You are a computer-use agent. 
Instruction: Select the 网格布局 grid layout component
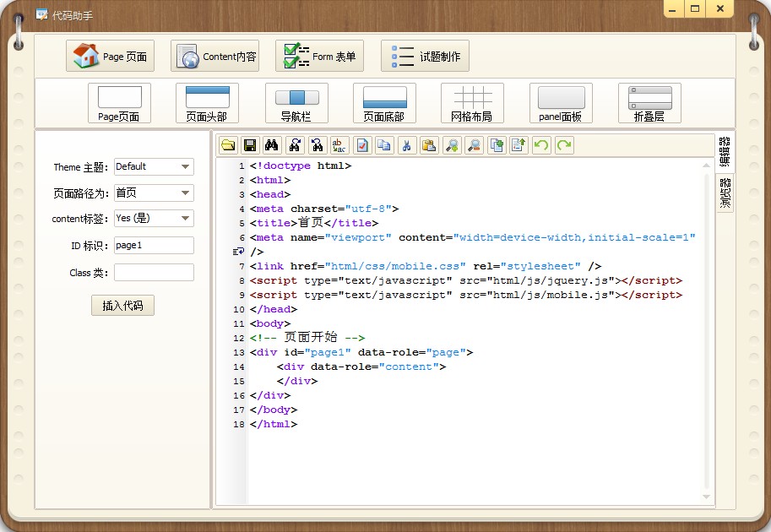click(472, 103)
